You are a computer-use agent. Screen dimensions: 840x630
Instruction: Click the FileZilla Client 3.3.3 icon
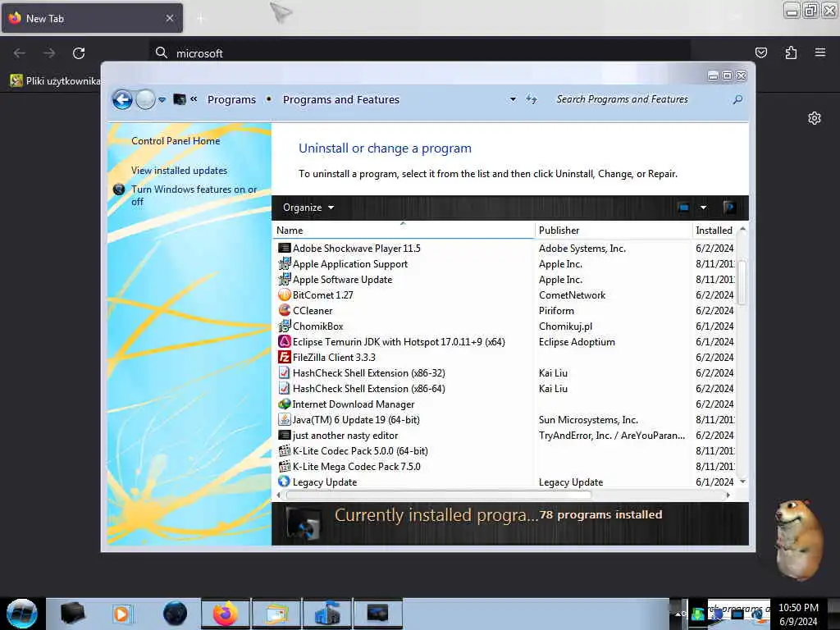coord(284,357)
